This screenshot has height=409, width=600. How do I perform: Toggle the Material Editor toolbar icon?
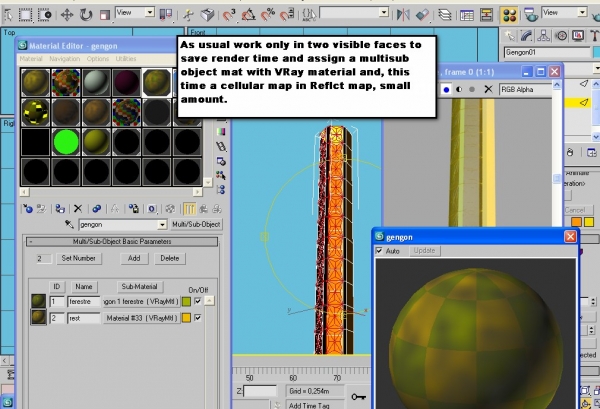(x=509, y=15)
